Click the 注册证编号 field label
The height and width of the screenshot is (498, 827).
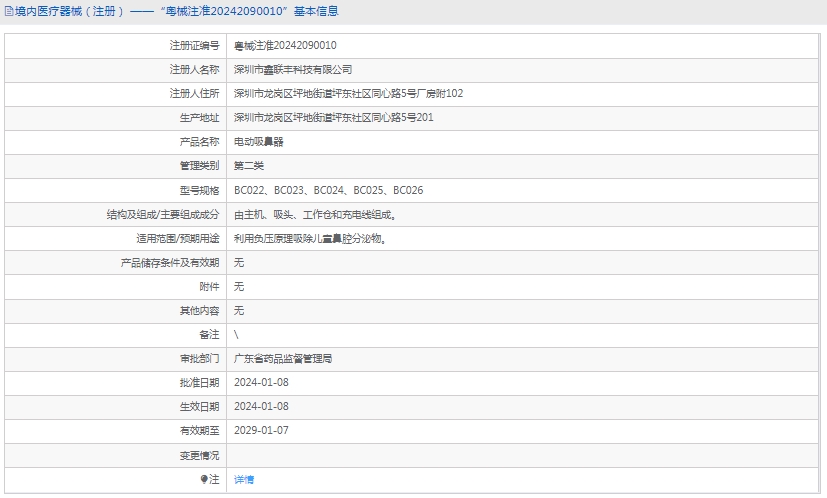194,46
